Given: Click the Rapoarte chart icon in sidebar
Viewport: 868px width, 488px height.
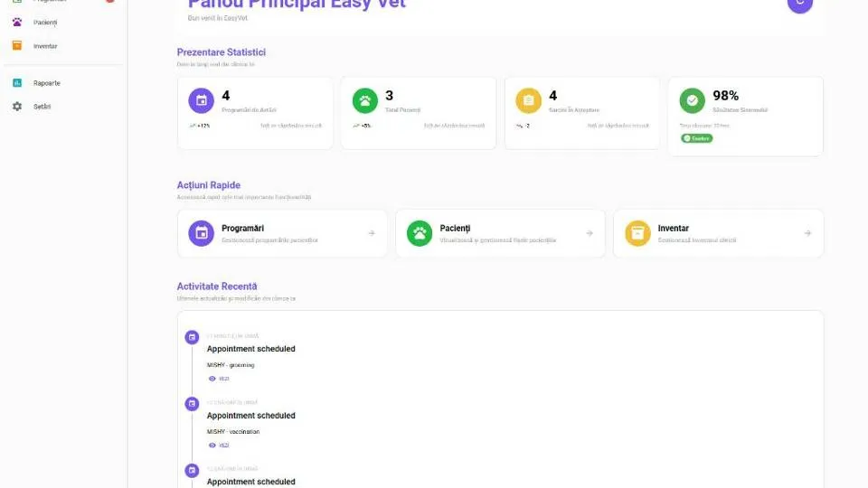Looking at the screenshot, I should 17,83.
